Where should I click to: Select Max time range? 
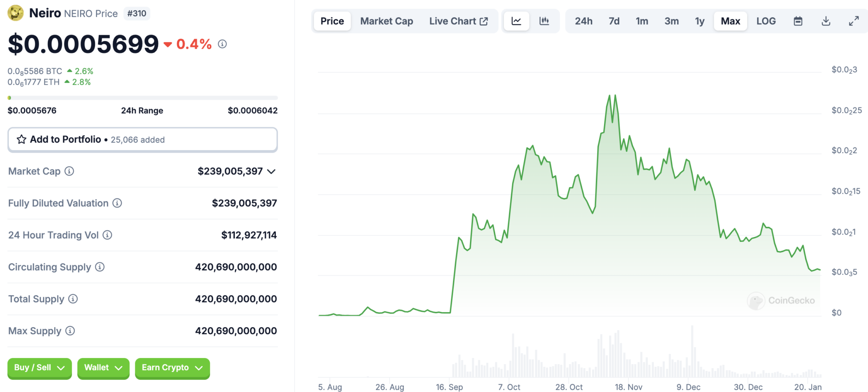click(730, 21)
